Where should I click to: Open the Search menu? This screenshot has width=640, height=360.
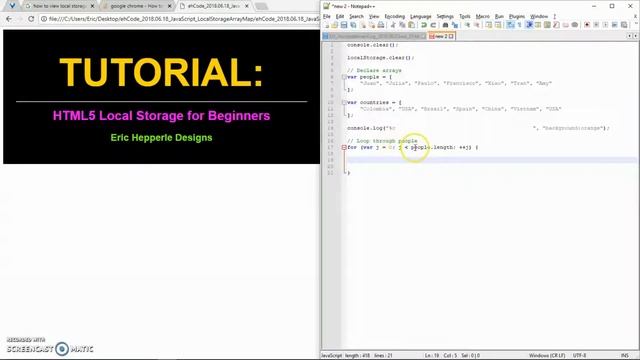pos(356,16)
